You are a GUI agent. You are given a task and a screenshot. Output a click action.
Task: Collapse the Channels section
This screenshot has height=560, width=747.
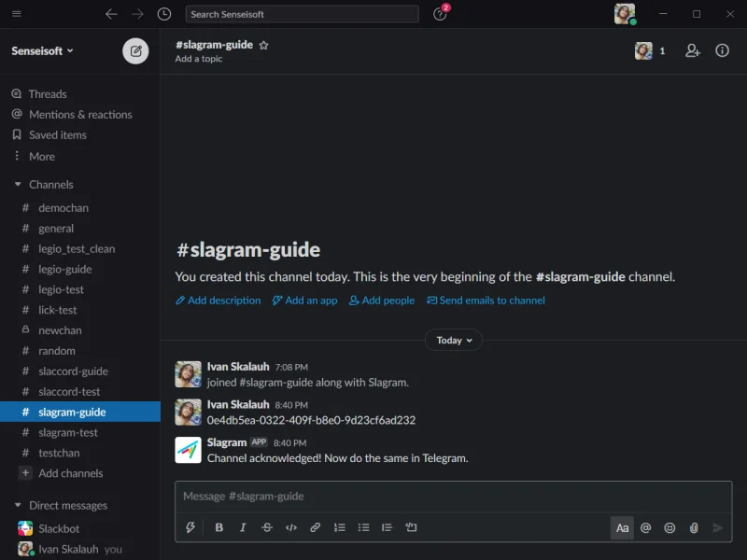coord(18,184)
